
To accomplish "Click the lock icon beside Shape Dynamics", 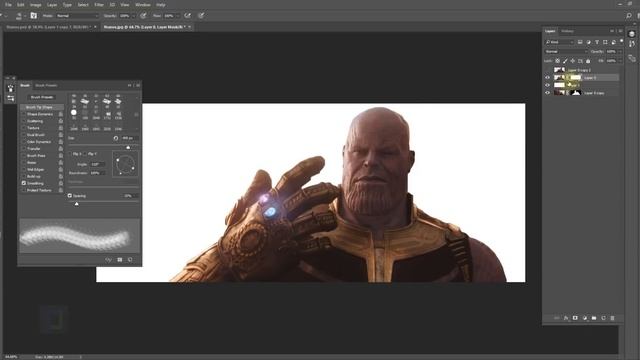I will pos(61,114).
